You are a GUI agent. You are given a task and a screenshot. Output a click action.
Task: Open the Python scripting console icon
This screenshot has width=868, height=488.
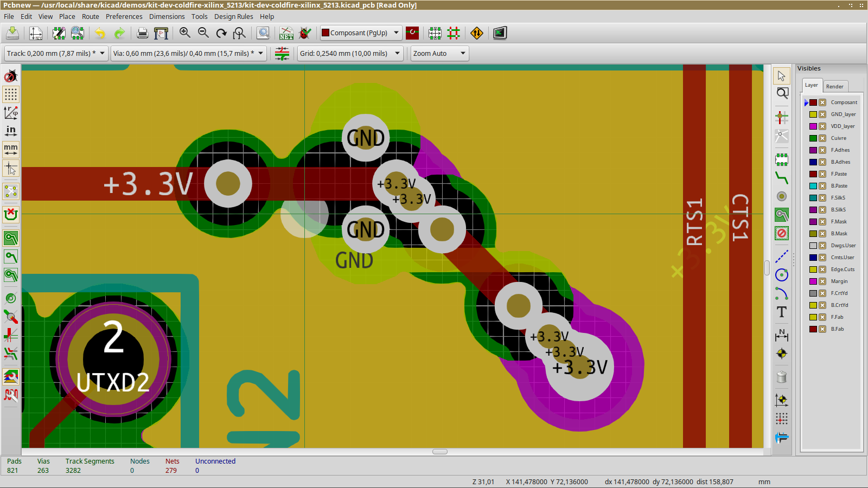[500, 33]
